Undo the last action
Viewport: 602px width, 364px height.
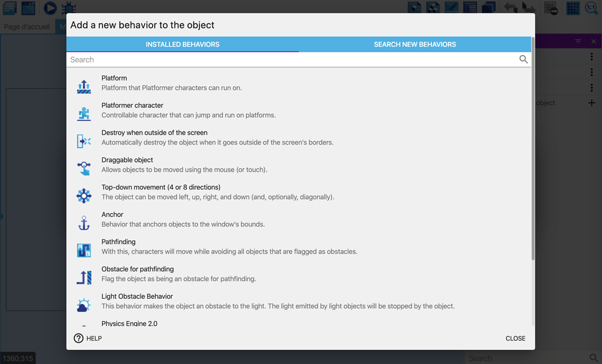(x=510, y=7)
